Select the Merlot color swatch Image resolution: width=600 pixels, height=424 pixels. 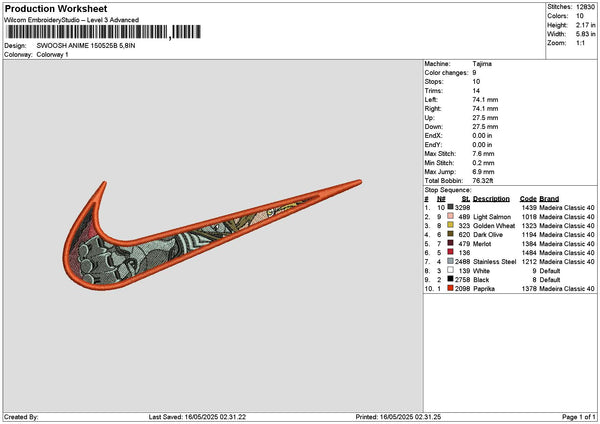[x=450, y=243]
